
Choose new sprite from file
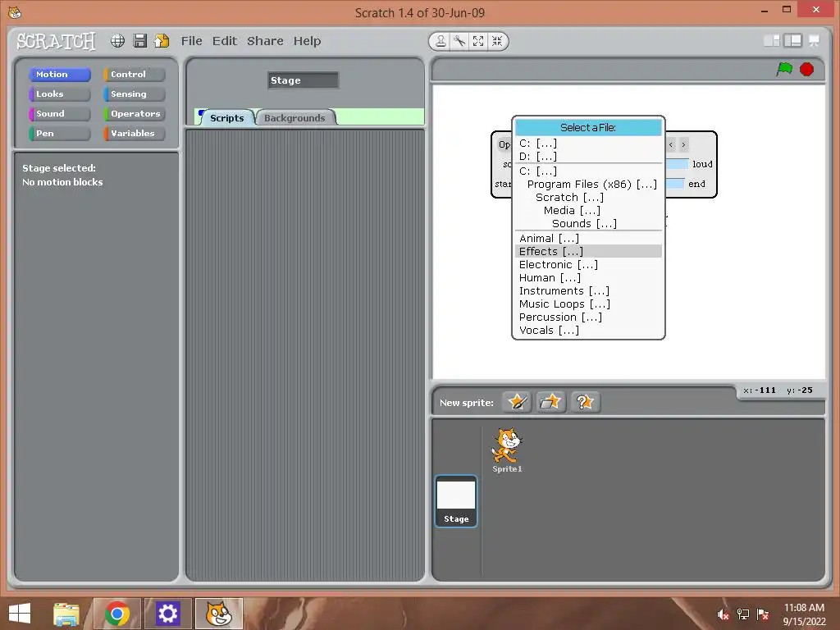[550, 402]
